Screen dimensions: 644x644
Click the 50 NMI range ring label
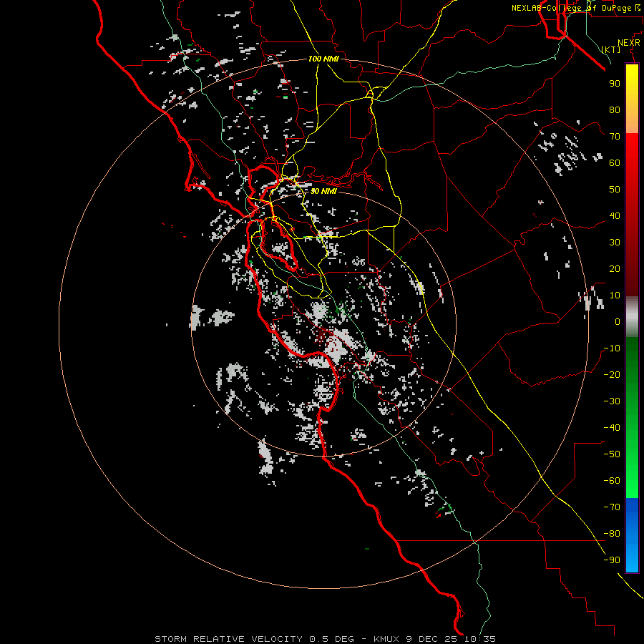pyautogui.click(x=323, y=191)
